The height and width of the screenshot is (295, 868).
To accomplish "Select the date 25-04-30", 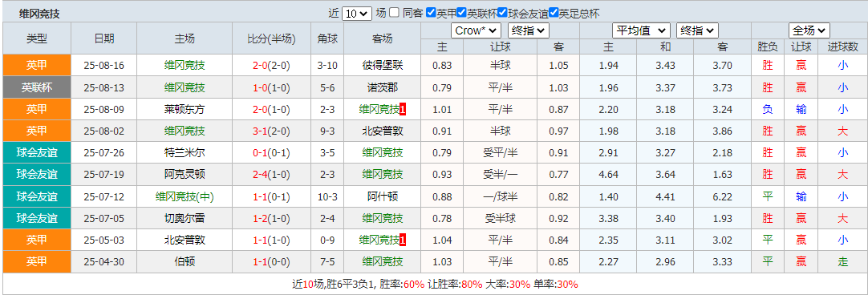I will [104, 262].
